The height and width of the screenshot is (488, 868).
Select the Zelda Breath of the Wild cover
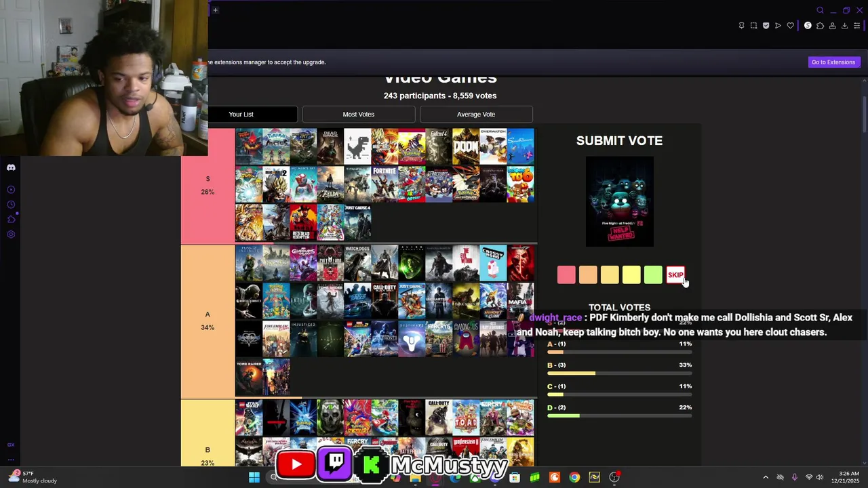pyautogui.click(x=330, y=184)
